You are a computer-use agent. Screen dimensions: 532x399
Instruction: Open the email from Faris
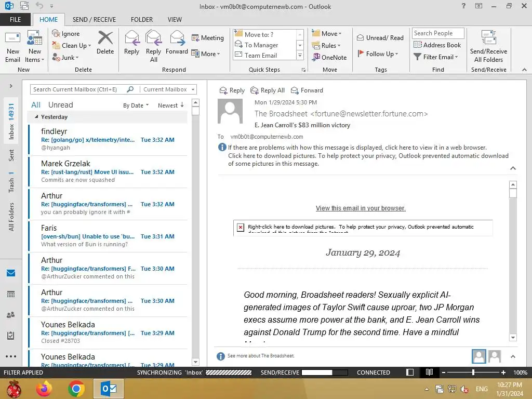coord(108,236)
